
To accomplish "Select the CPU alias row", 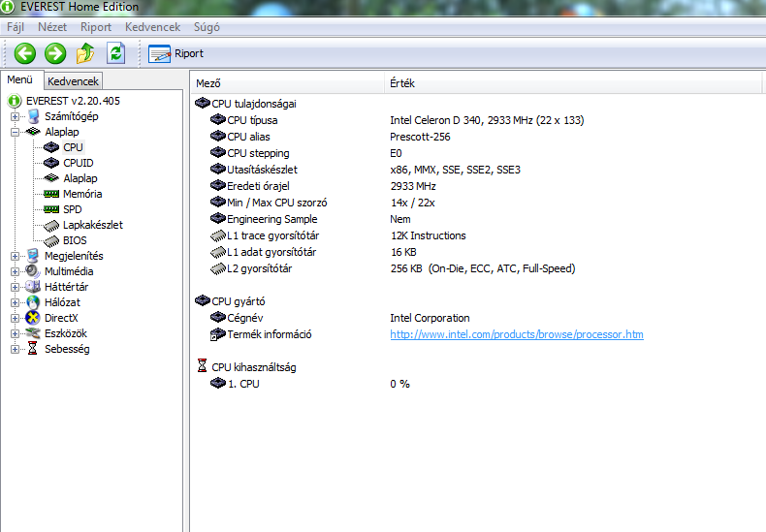I will (477, 138).
